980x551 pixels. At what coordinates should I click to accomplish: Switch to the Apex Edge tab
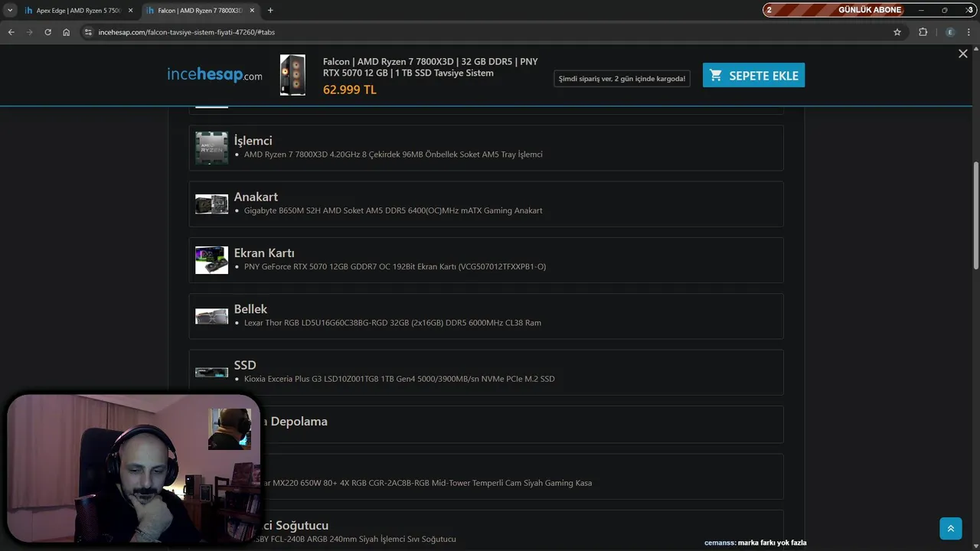coord(79,11)
